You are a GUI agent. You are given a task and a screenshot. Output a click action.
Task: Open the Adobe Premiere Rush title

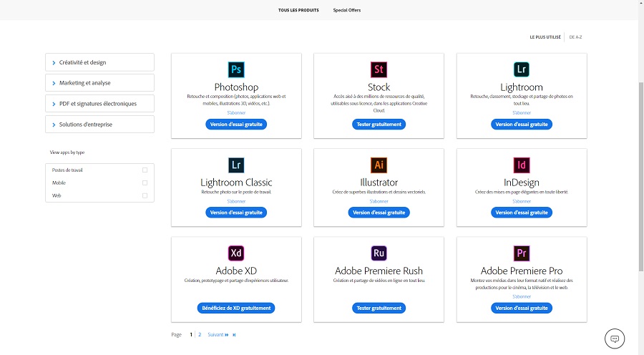[x=379, y=271]
